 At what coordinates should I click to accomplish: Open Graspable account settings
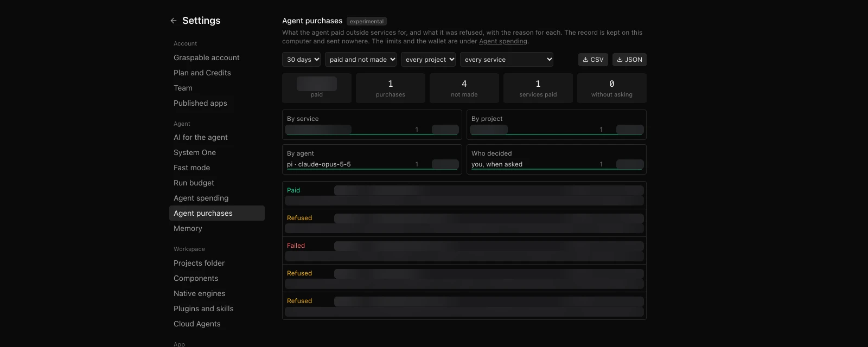217,57
